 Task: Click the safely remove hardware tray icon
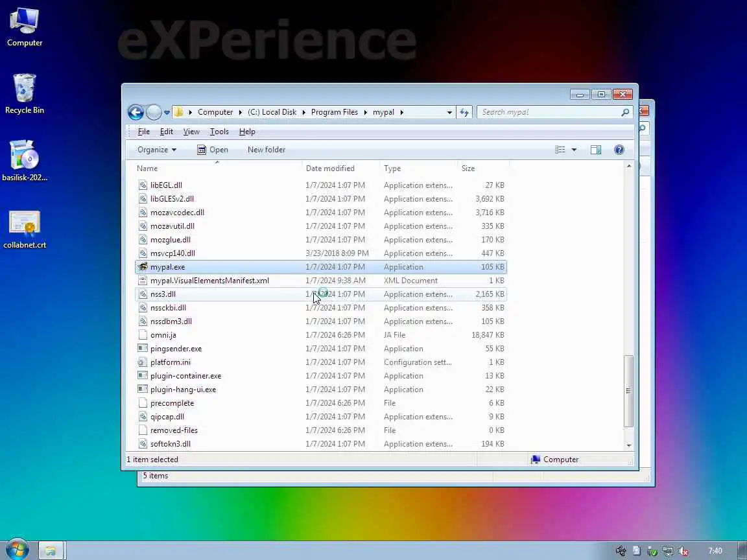pyautogui.click(x=621, y=551)
